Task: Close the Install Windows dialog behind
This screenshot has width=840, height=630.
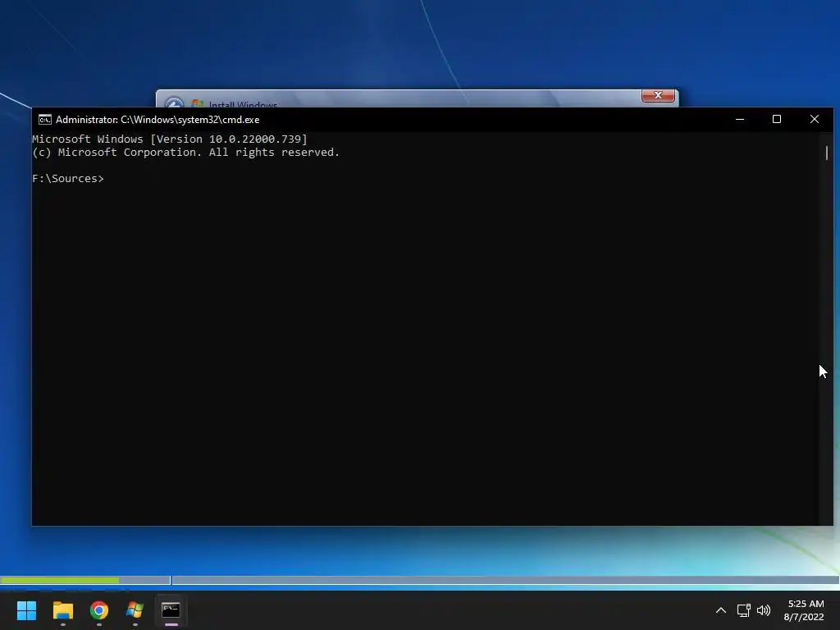Action: point(658,95)
